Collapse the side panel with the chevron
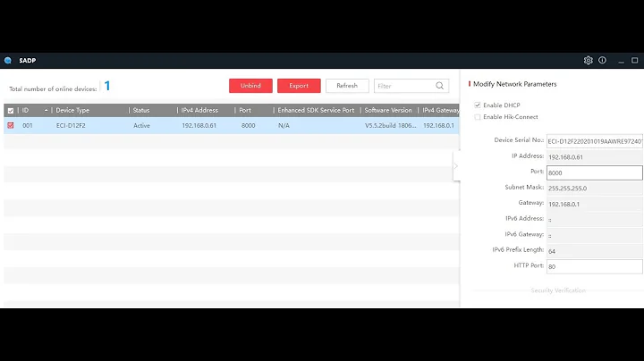 click(x=456, y=166)
